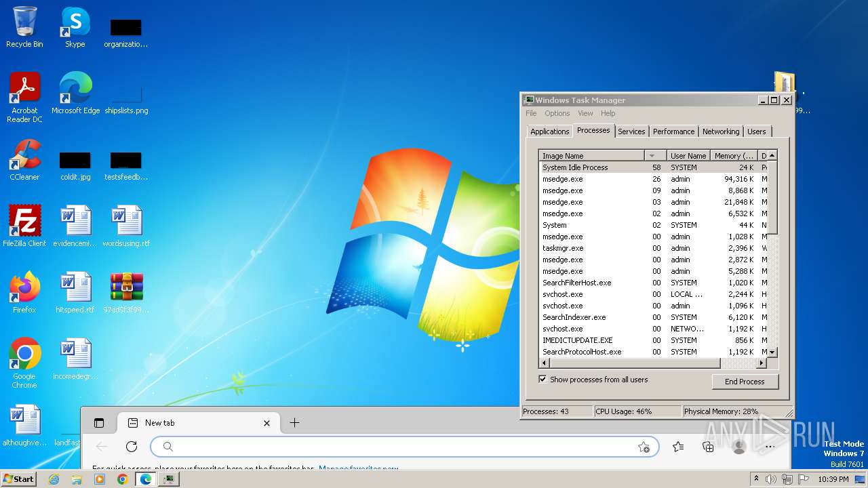The height and width of the screenshot is (488, 868).
Task: Launch Google Chrome desktop shortcut
Action: [x=24, y=363]
